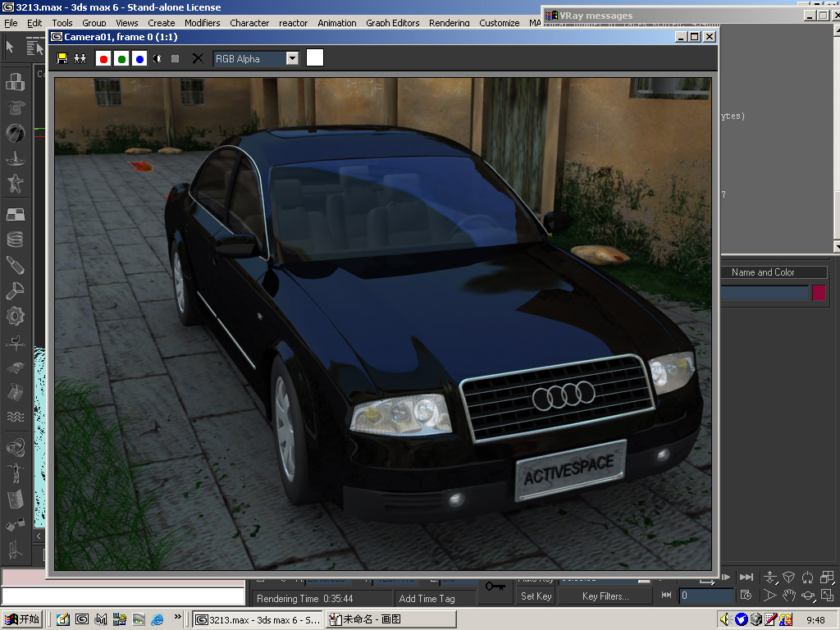
Task: Toggle Maximize Viewport icon
Action: coord(827,596)
